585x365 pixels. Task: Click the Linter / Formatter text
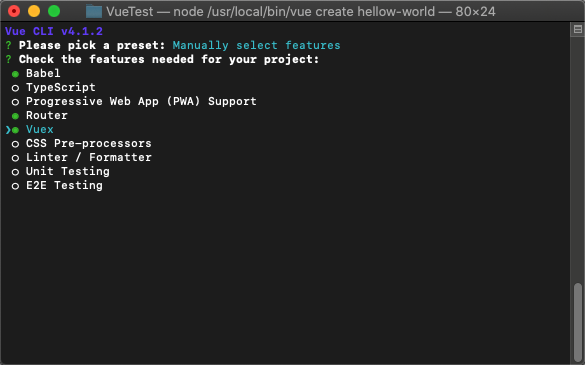[x=88, y=157]
